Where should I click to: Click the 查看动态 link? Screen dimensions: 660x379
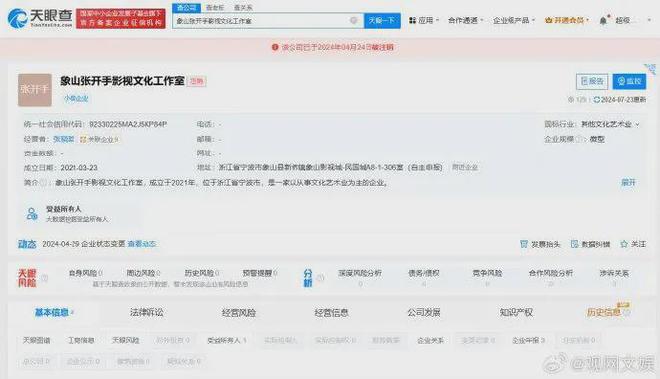point(142,244)
